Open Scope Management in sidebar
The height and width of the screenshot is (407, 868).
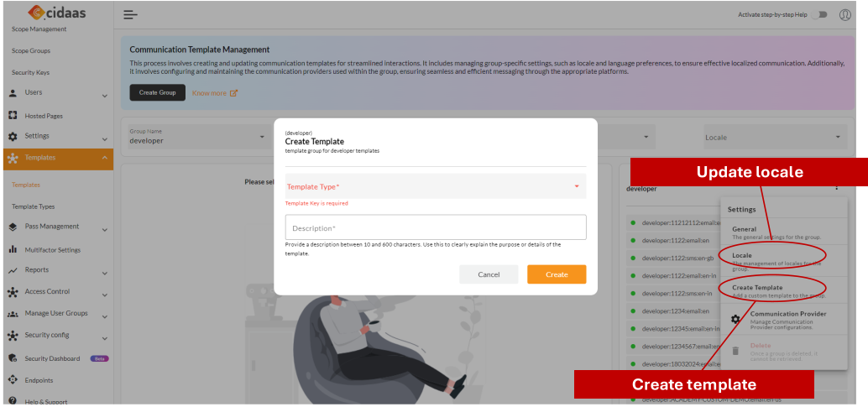[39, 29]
